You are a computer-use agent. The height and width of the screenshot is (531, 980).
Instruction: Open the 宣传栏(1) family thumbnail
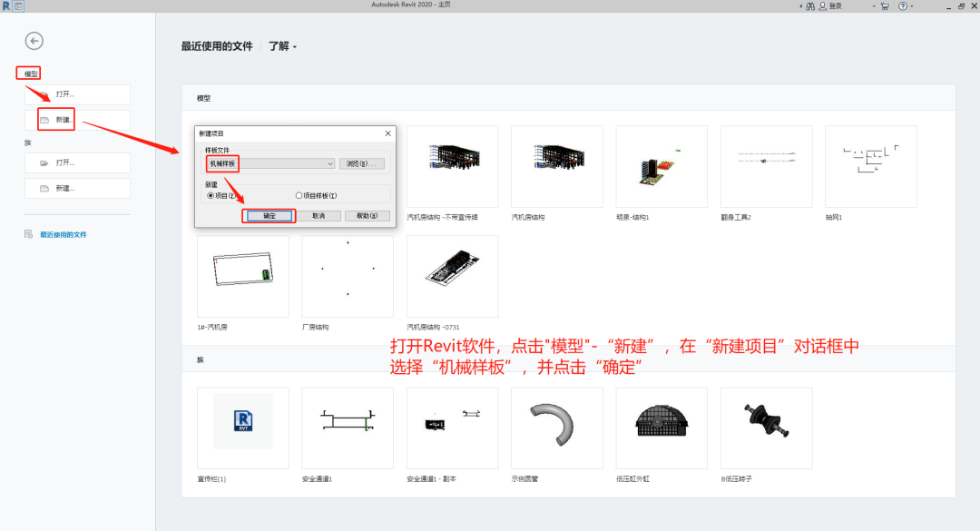pyautogui.click(x=243, y=428)
